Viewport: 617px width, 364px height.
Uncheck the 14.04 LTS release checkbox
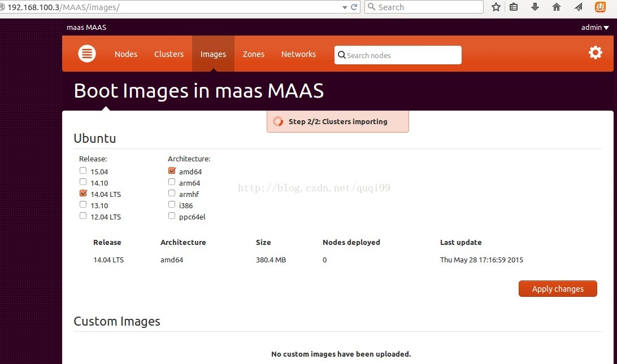point(83,193)
